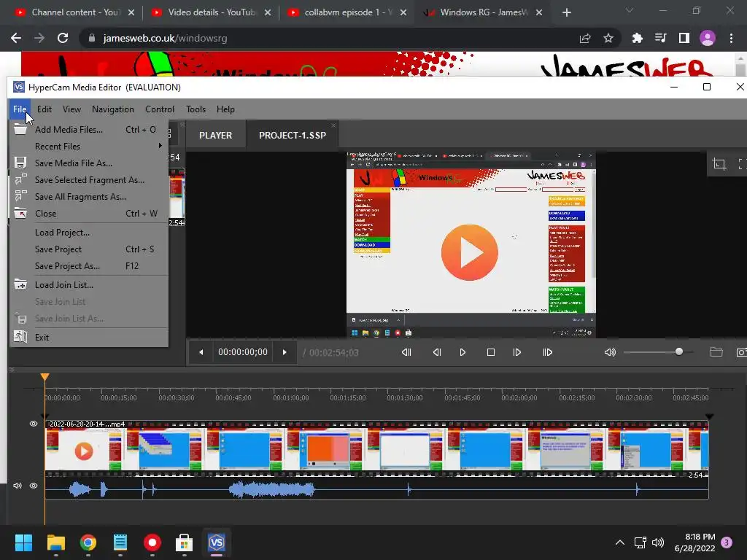
Task: Select Exit in the File menu
Action: coord(89,337)
